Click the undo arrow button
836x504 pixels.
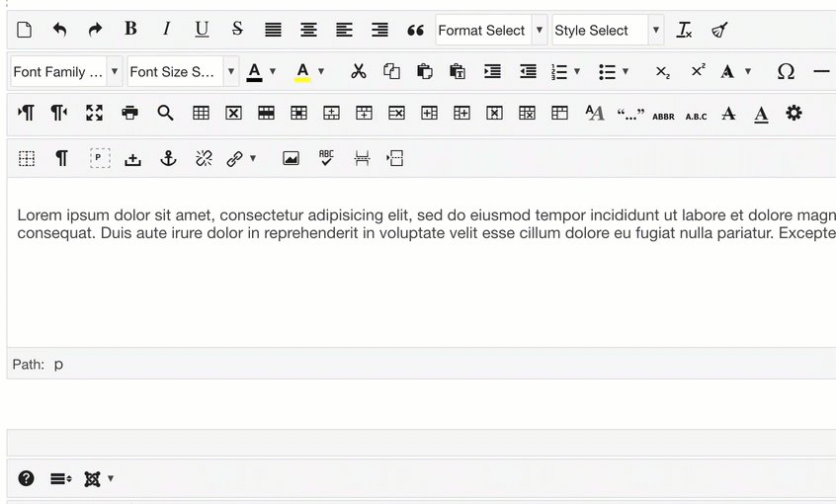pyautogui.click(x=59, y=30)
